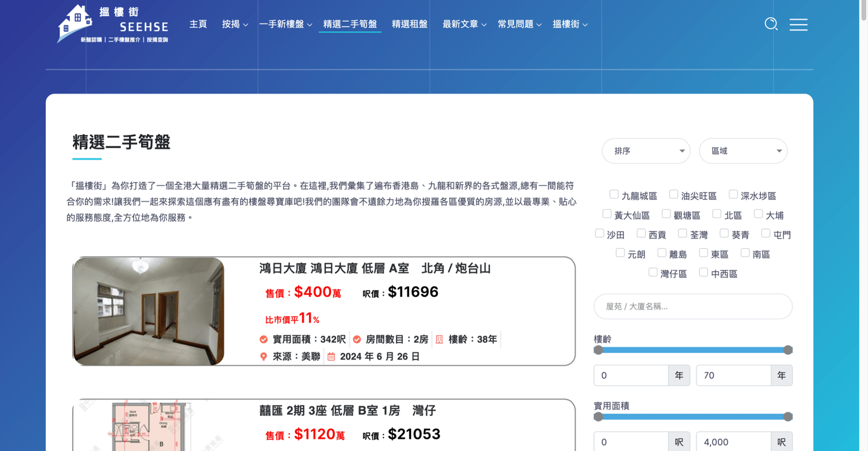Click the 實用面積 maximum slider handle
Image resolution: width=868 pixels, height=451 pixels.
pyautogui.click(x=788, y=417)
